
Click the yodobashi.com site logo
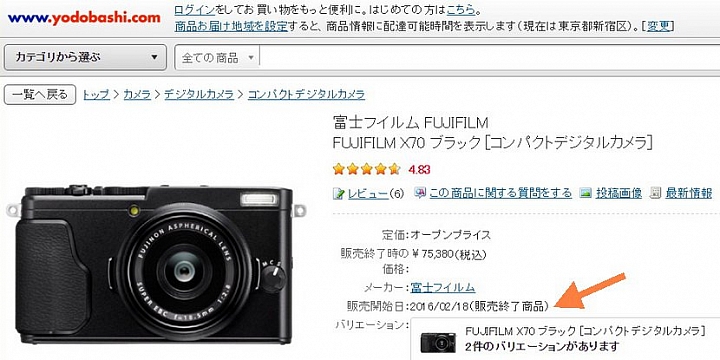point(84,18)
